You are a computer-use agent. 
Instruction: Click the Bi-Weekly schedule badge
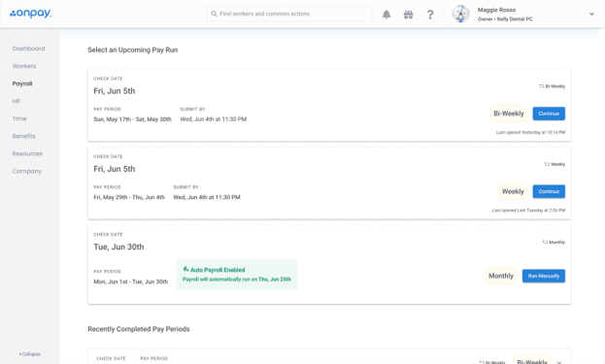(x=509, y=114)
